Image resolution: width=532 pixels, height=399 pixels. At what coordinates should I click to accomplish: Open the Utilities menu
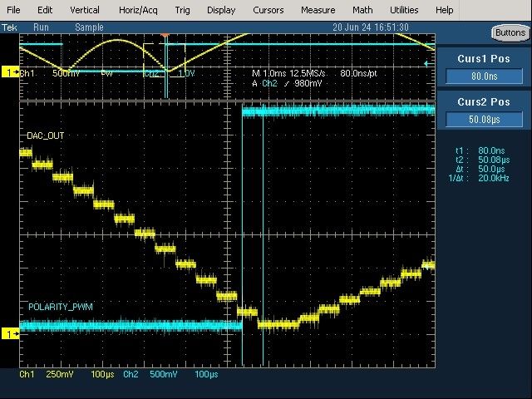point(404,10)
